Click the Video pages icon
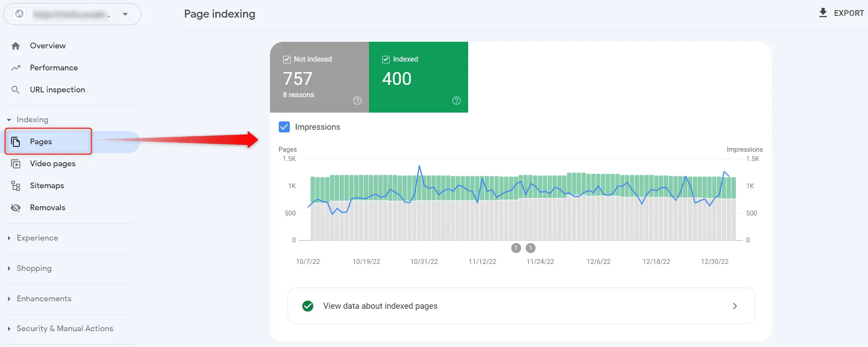The image size is (868, 347). pyautogui.click(x=16, y=164)
